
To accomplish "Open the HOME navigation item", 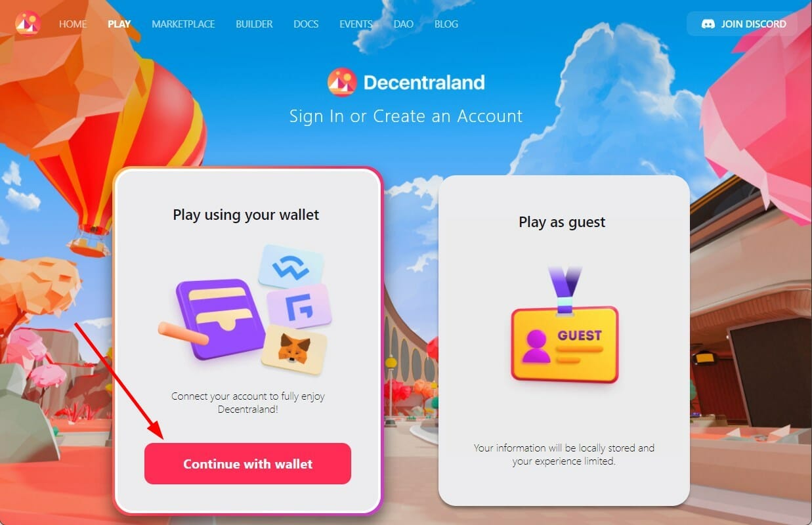I will pos(73,24).
